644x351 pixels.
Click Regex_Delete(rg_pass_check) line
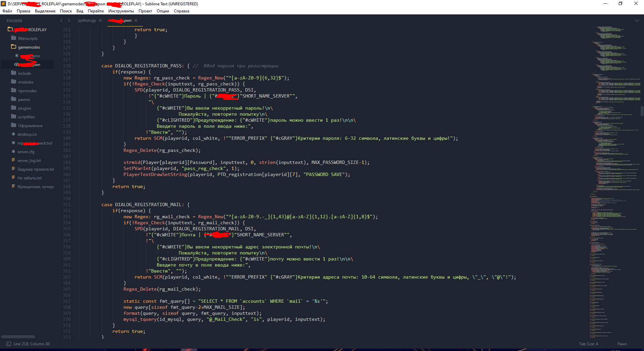[x=162, y=150]
